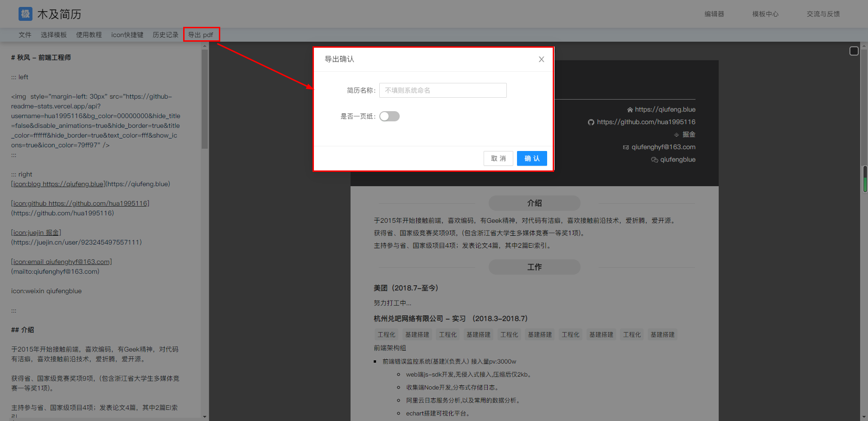Click the square fullscreen icon at top right

pyautogui.click(x=854, y=51)
